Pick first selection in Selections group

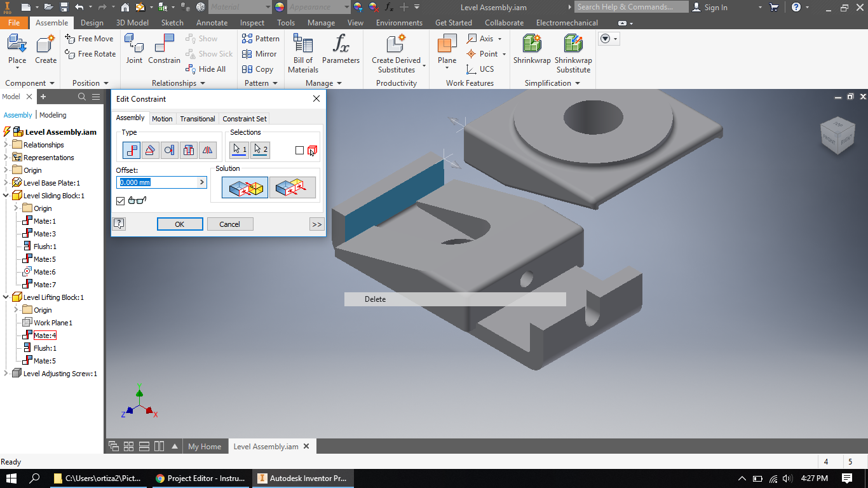click(239, 150)
